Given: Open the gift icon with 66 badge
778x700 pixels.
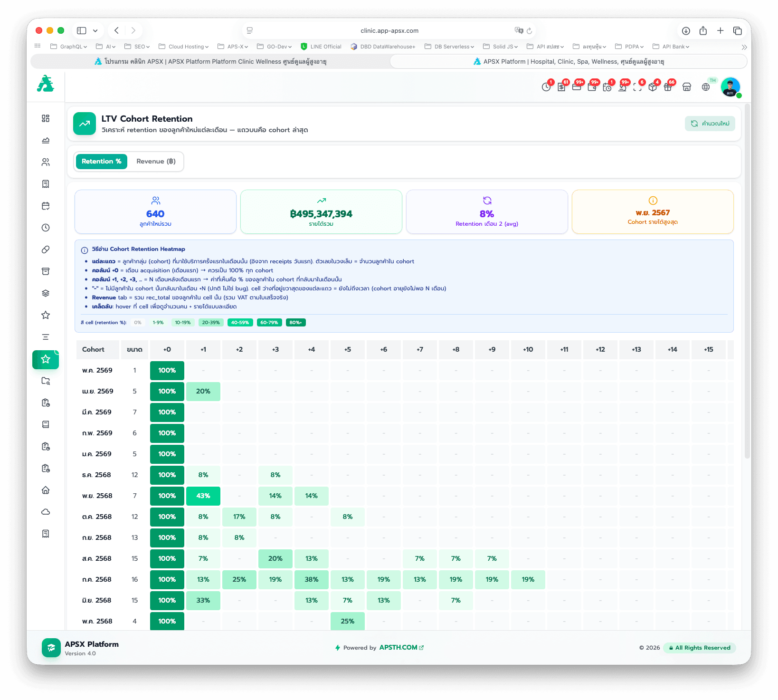Looking at the screenshot, I should tap(668, 86).
